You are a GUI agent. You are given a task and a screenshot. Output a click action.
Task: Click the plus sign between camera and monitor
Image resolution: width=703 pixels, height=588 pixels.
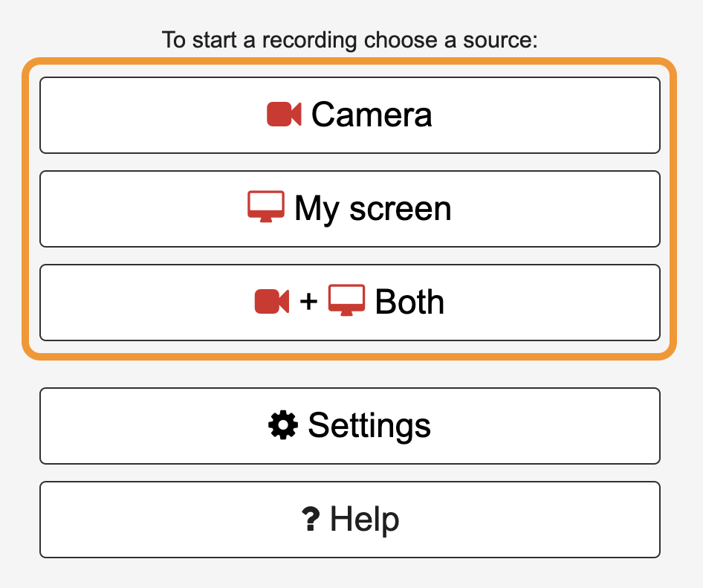click(308, 301)
